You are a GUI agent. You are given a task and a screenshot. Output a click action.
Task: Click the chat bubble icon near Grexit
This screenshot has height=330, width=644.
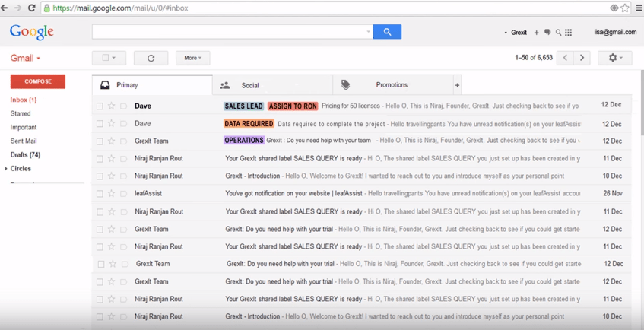(x=547, y=32)
